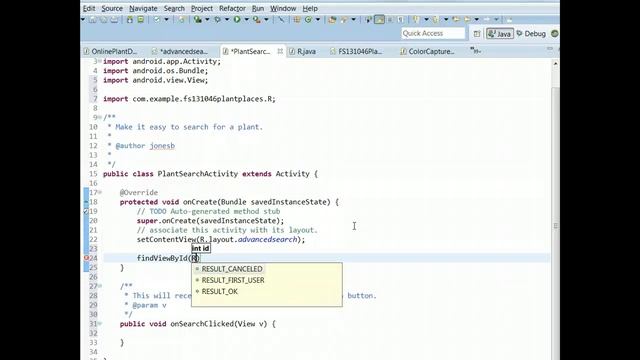The height and width of the screenshot is (360, 640).
Task: Open the Debug button dropdown arrow
Action: 227,20
